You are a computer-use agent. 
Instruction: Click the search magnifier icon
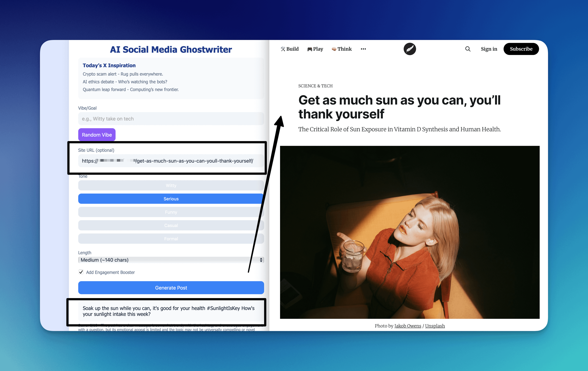pyautogui.click(x=468, y=49)
